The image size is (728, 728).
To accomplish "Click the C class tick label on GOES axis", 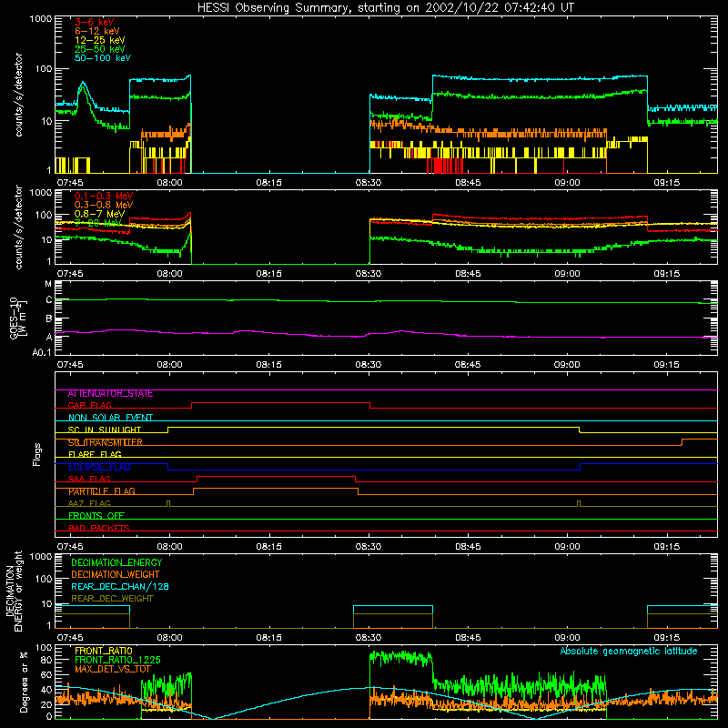I will click(49, 300).
